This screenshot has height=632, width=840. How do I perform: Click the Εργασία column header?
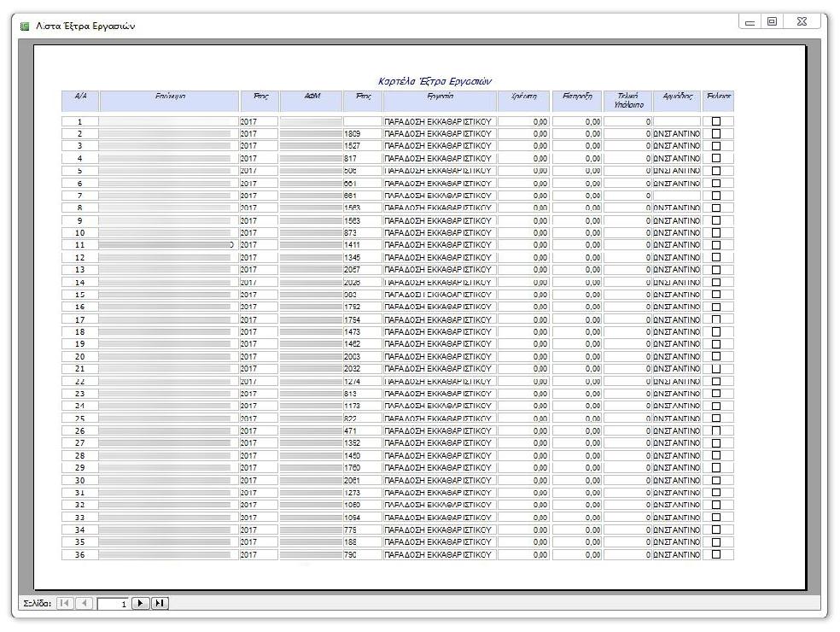click(440, 101)
